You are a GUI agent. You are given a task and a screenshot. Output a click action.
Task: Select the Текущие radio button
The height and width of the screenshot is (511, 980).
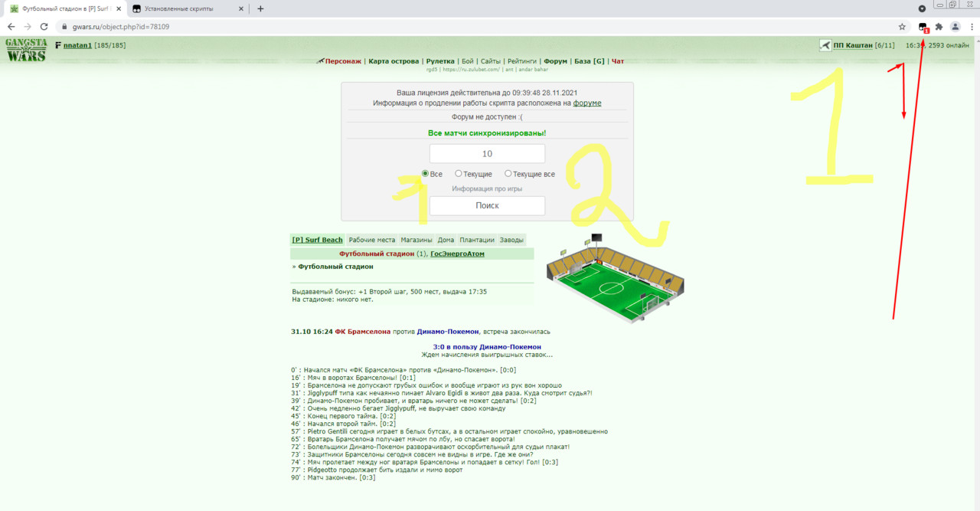[x=459, y=174]
